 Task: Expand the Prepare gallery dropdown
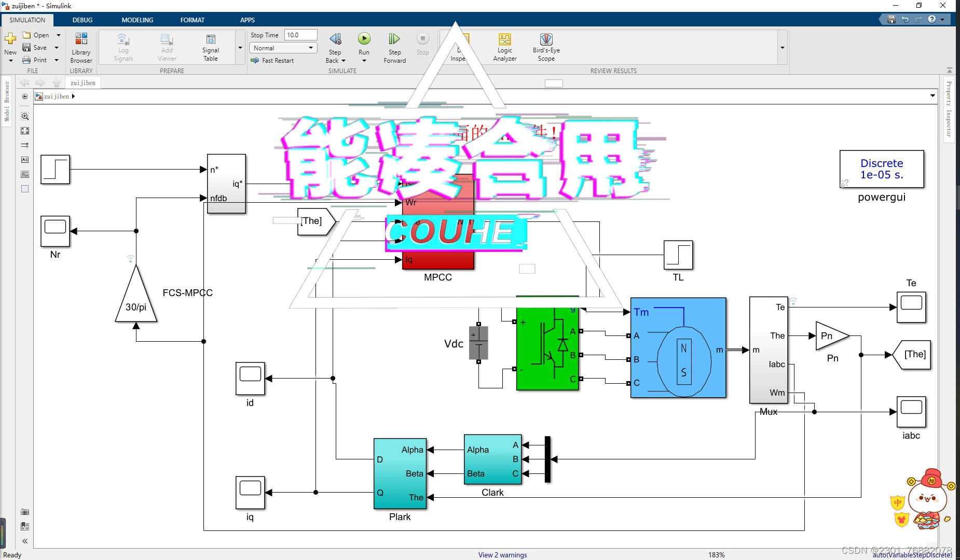click(240, 48)
